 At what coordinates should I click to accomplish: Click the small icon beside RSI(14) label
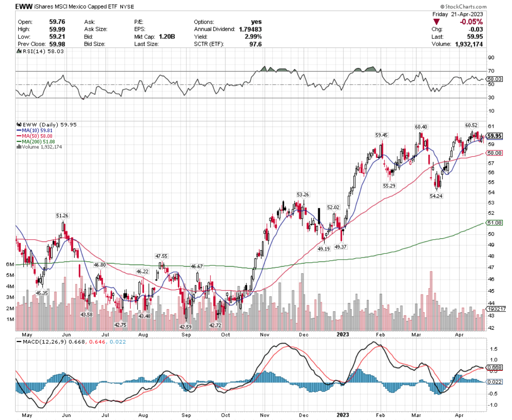(18, 51)
